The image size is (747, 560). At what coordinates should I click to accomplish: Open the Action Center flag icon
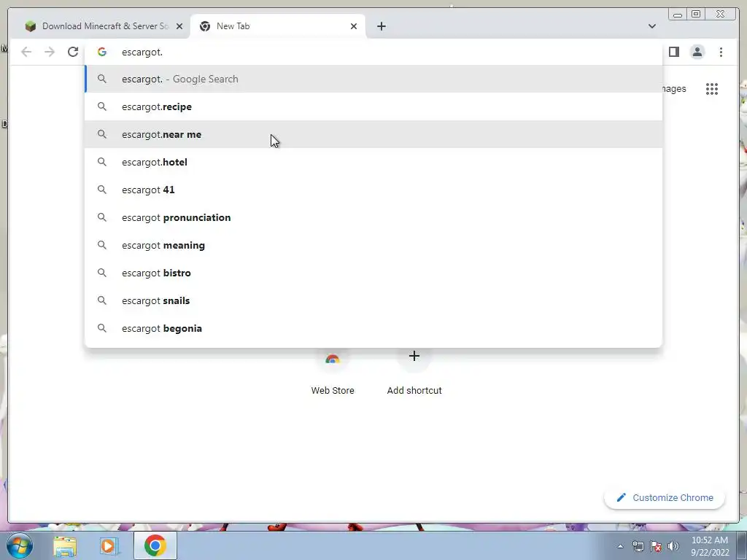click(x=656, y=546)
